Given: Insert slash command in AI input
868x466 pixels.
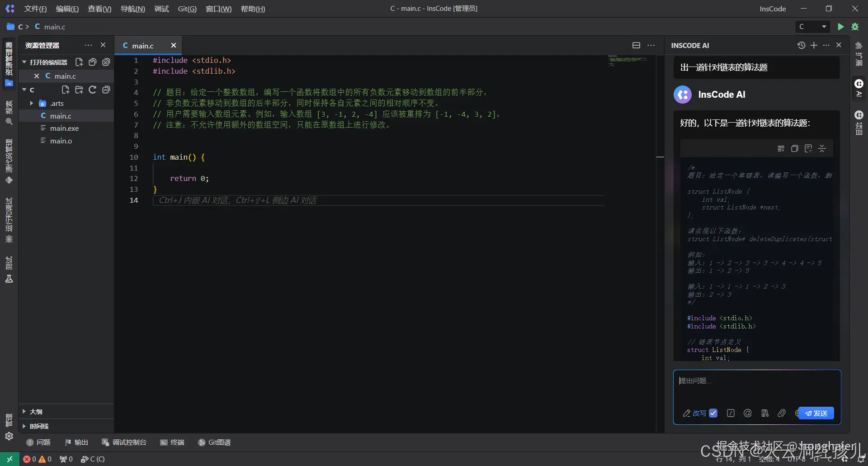Looking at the screenshot, I should [731, 413].
